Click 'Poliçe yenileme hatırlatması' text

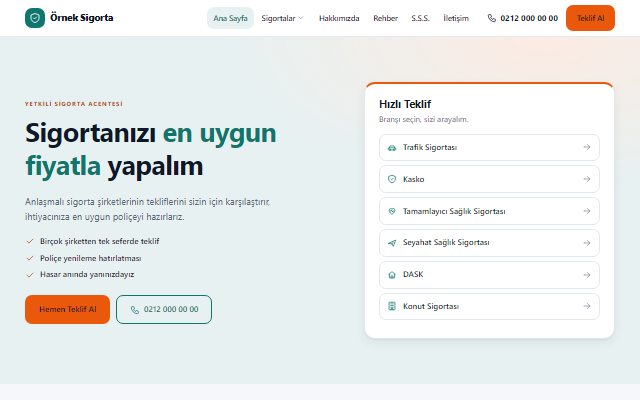91,258
